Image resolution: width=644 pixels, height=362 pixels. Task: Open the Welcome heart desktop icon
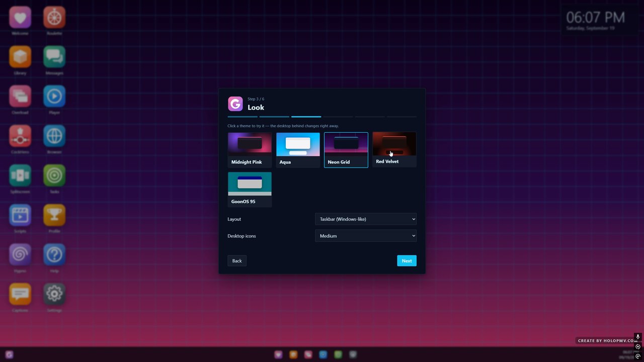tap(20, 18)
